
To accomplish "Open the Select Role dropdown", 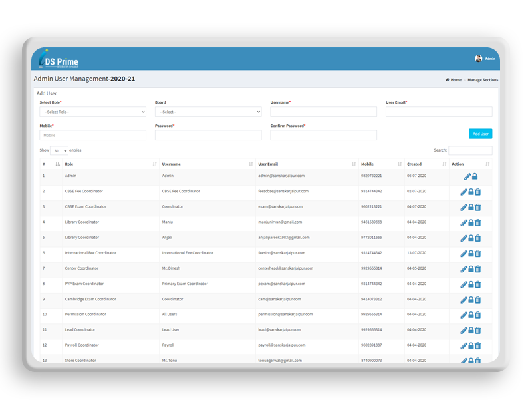I will pos(92,112).
